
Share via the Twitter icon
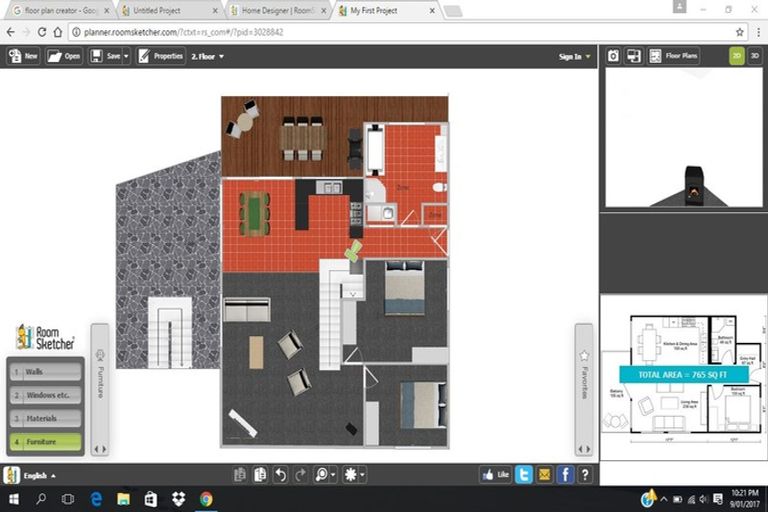523,475
